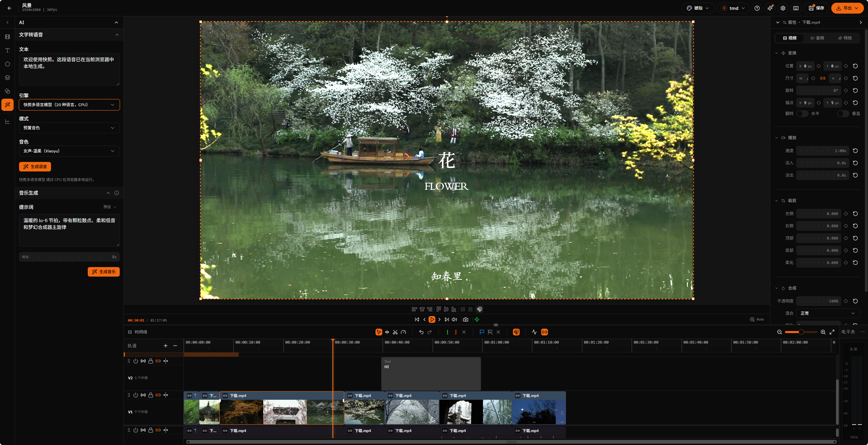Select the HI text clip on V2

431,374
